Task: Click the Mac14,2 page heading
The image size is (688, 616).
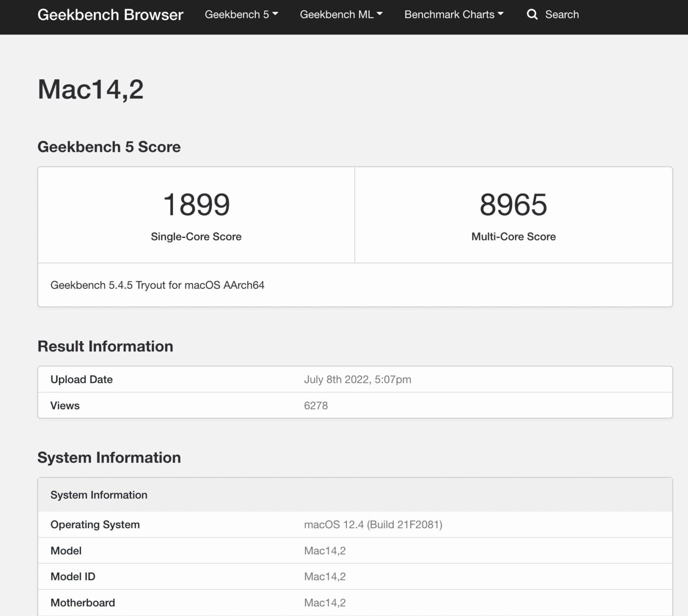Action: click(90, 90)
